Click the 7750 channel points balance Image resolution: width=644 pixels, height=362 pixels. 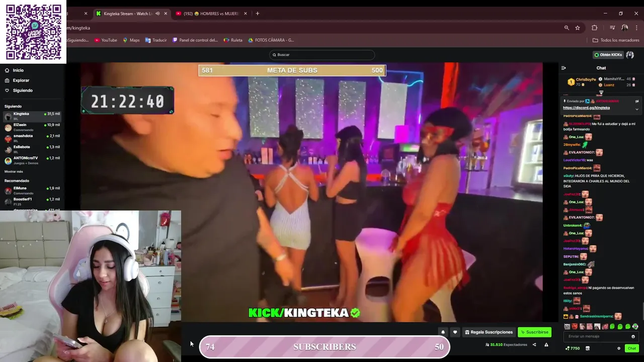[573, 348]
